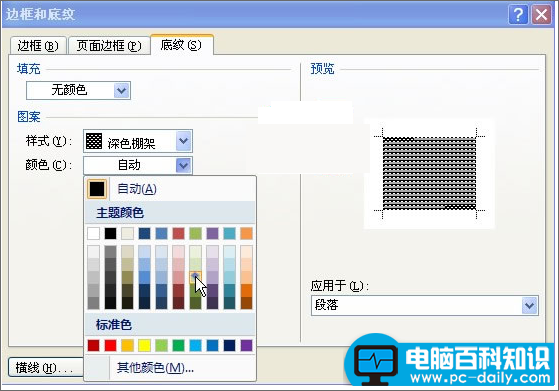Choose the lightest green tint in theme palette

(x=195, y=252)
